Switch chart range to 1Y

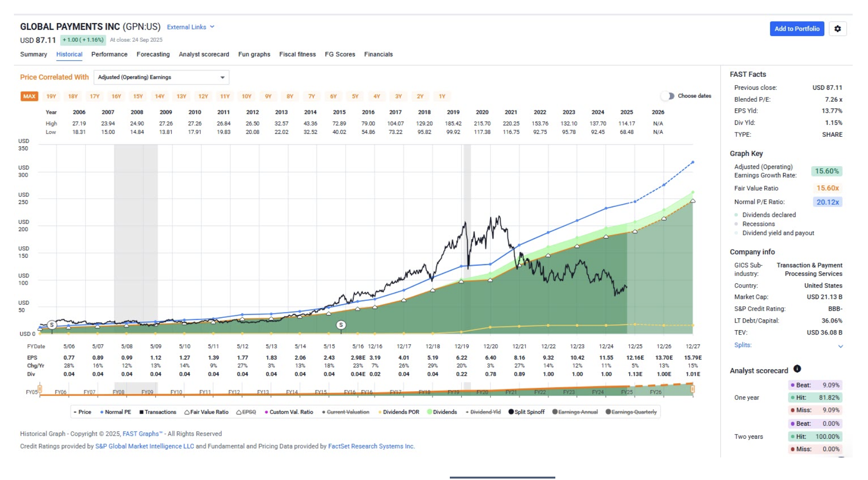(x=442, y=96)
